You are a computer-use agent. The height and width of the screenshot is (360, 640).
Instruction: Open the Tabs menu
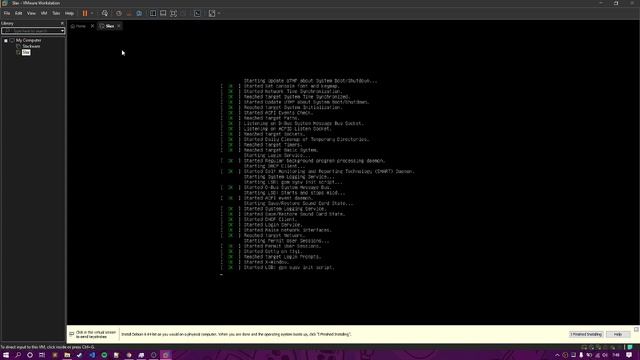[x=56, y=13]
